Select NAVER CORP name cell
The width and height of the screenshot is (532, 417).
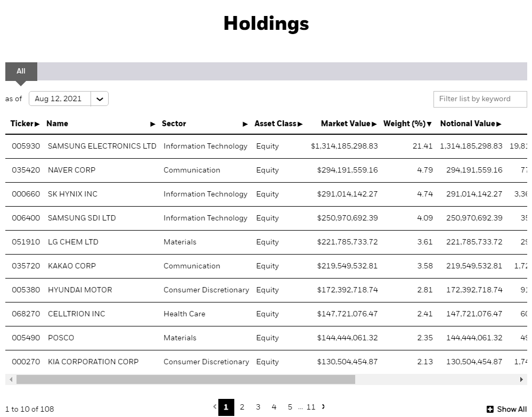click(x=71, y=170)
